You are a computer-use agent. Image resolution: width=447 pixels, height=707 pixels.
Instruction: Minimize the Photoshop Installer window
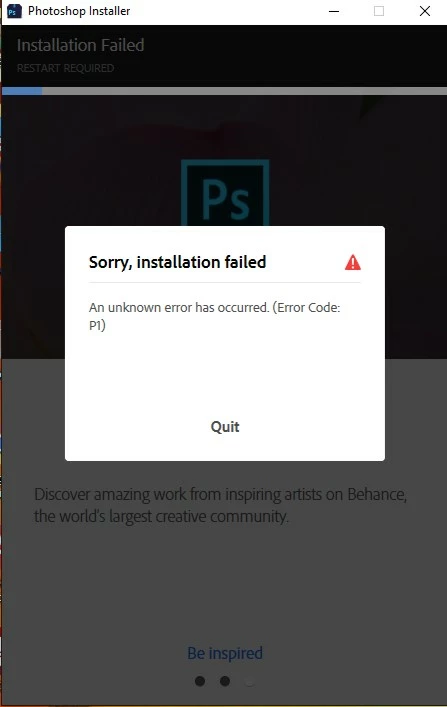pos(334,11)
